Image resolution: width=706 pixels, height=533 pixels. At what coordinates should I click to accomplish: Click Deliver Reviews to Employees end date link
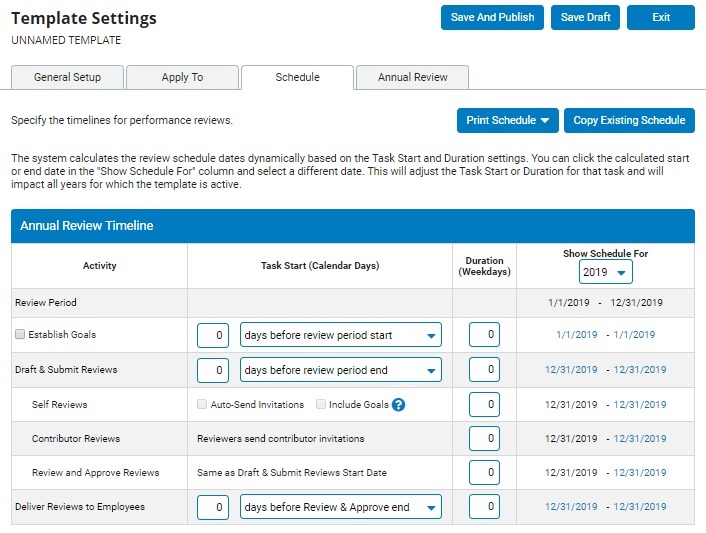(639, 506)
